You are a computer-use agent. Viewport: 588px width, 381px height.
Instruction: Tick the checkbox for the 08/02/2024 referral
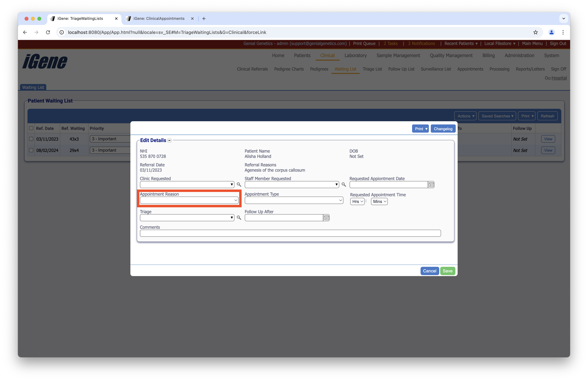pos(31,150)
